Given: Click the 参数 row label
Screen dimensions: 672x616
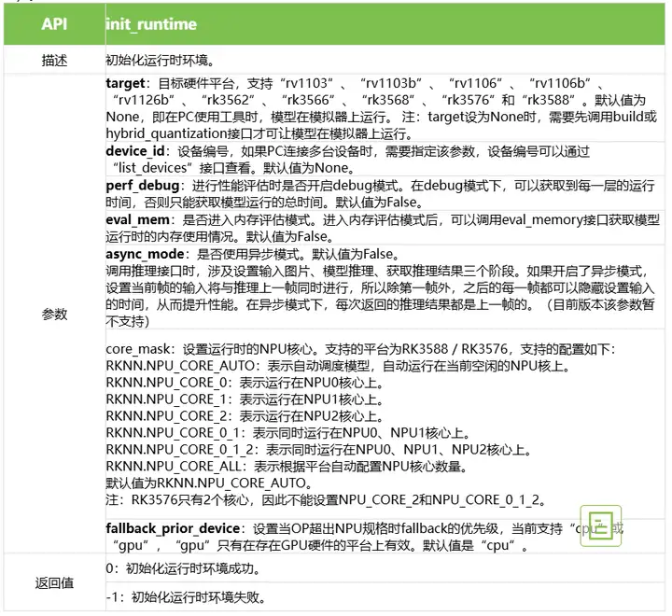Looking at the screenshot, I should (x=54, y=315).
